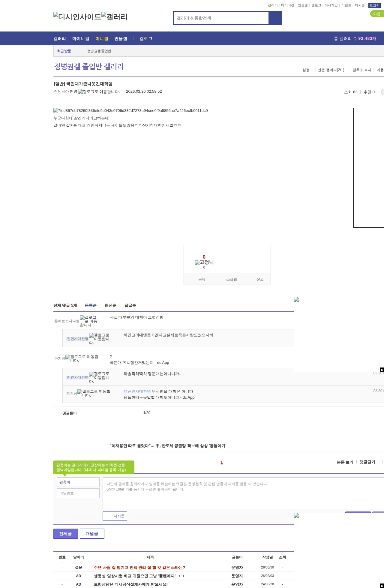The height and width of the screenshot is (588, 384).
Task: Click the post timestamp 2026.03.30 02:58:52
Action: click(x=144, y=91)
